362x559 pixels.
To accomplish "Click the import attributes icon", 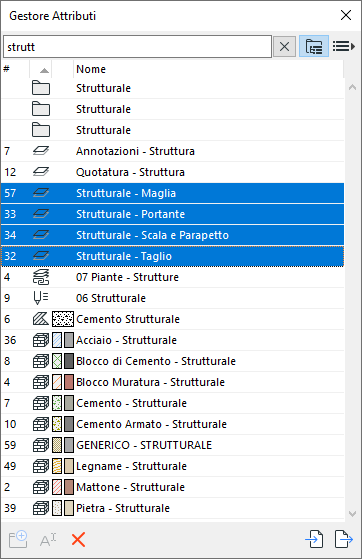I will 315,539.
